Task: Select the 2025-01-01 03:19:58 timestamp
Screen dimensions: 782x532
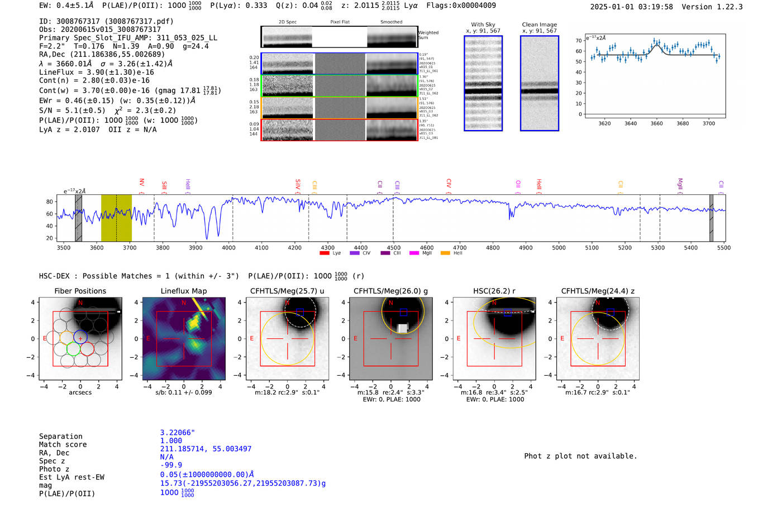Action: tap(632, 7)
